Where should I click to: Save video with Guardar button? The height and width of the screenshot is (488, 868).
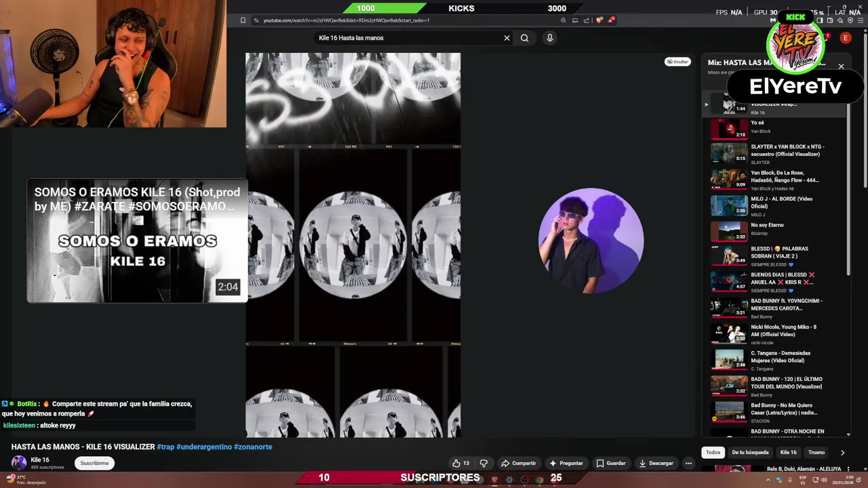click(x=610, y=463)
